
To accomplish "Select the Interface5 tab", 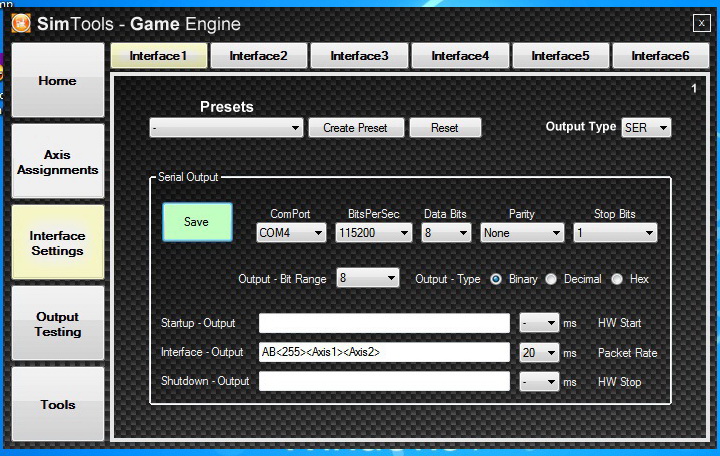I will [x=560, y=56].
